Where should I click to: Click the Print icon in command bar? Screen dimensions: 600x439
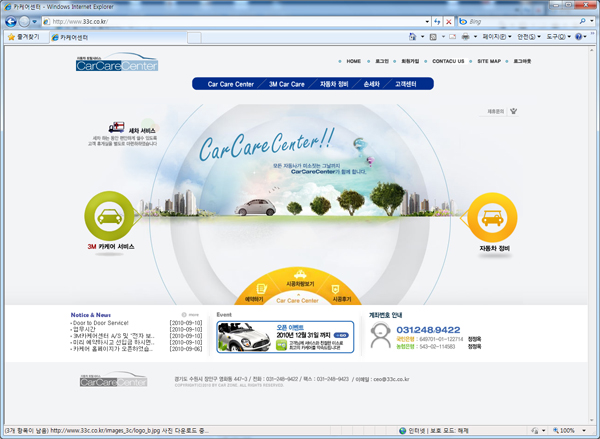pyautogui.click(x=465, y=37)
